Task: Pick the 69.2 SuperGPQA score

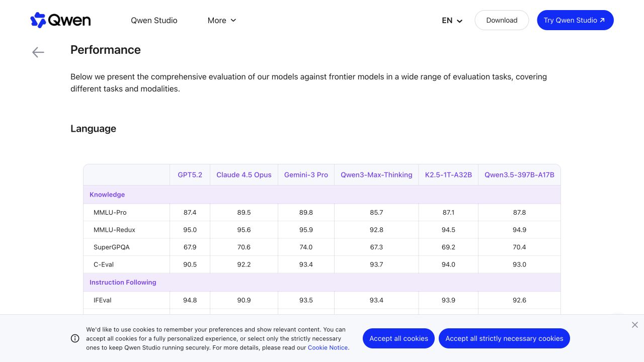Action: 448,247
